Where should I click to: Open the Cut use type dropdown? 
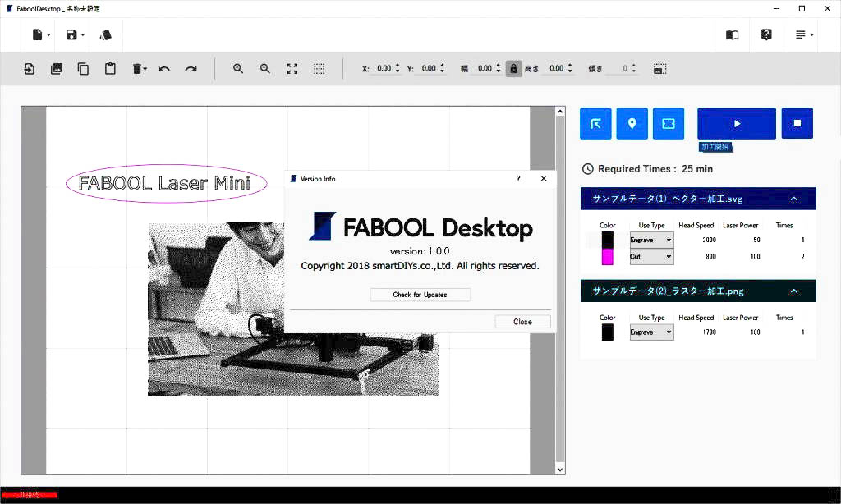[651, 257]
